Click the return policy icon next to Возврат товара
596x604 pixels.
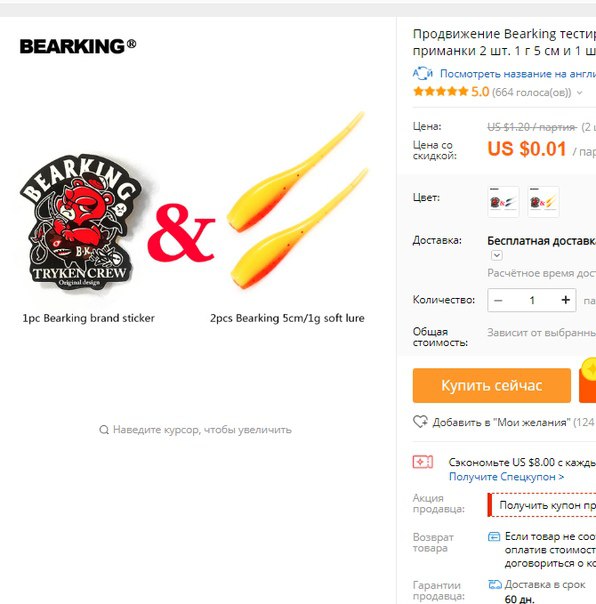pyautogui.click(x=494, y=536)
